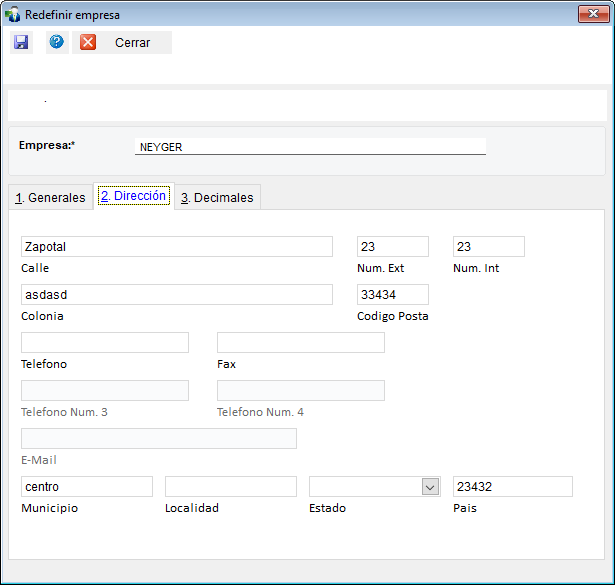Open help with the blue question mark icon
Viewport: 615px width, 585px height.
tap(57, 42)
